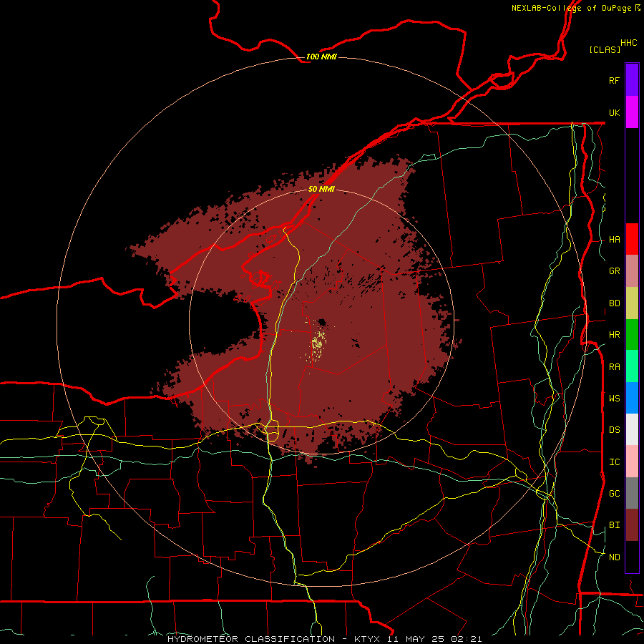Image resolution: width=644 pixels, height=644 pixels.
Task: Click the DS legend label
Action: point(615,430)
